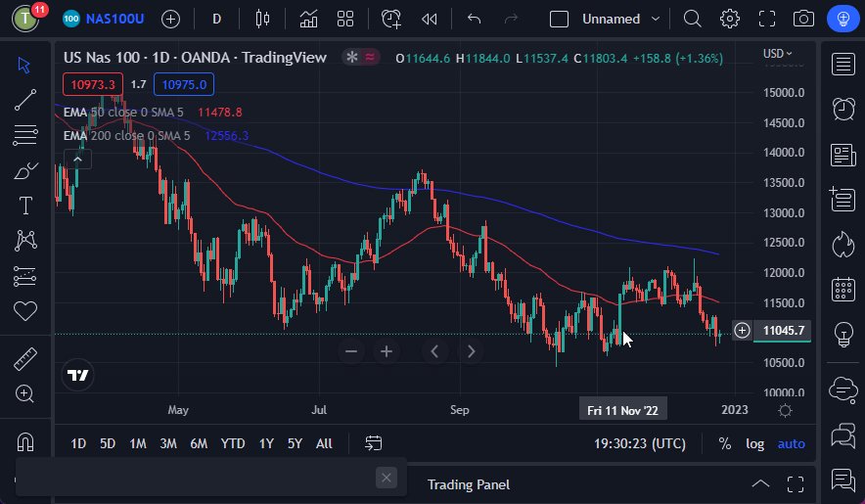Click the NAS100U symbol search button
This screenshot has width=865, height=504.
click(103, 19)
